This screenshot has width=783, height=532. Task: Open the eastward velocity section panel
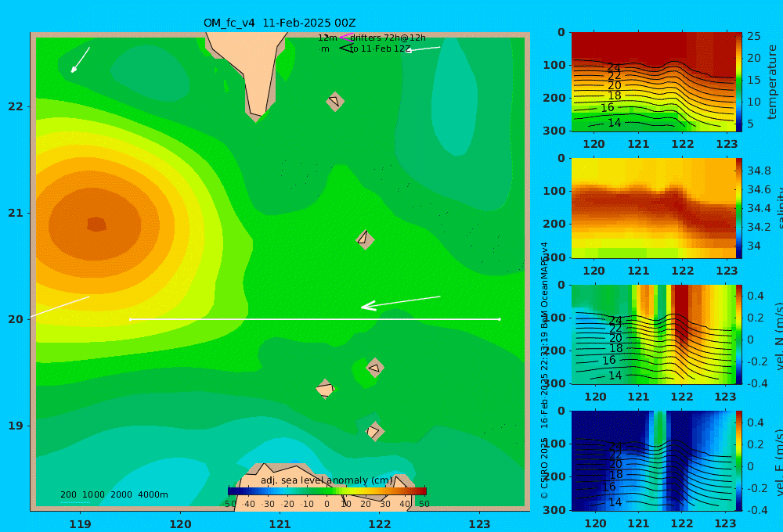653,461
